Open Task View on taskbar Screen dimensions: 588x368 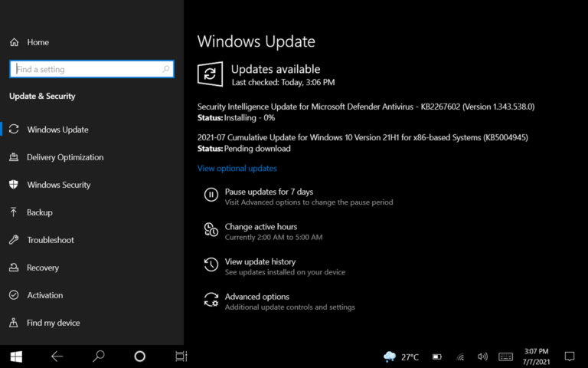pyautogui.click(x=181, y=356)
